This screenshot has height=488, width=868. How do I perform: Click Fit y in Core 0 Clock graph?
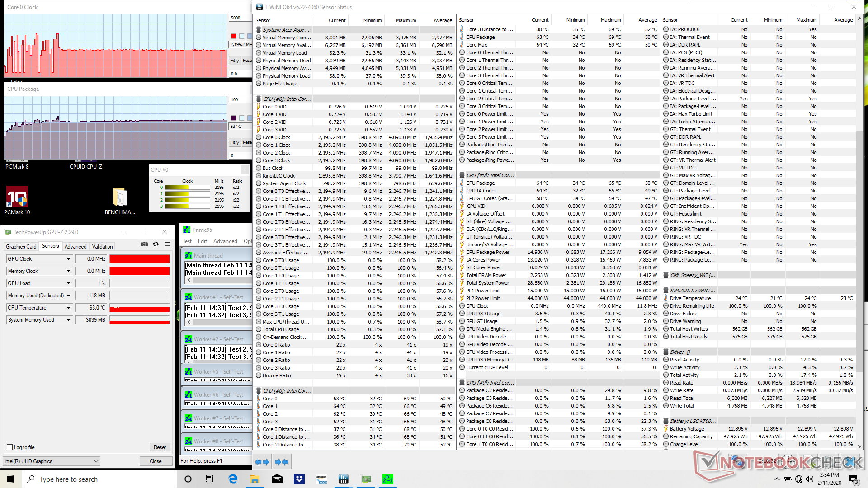click(x=235, y=61)
